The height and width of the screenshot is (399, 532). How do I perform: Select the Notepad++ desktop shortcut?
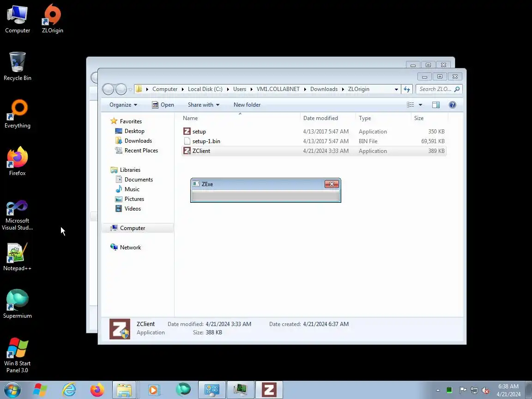[x=17, y=256]
